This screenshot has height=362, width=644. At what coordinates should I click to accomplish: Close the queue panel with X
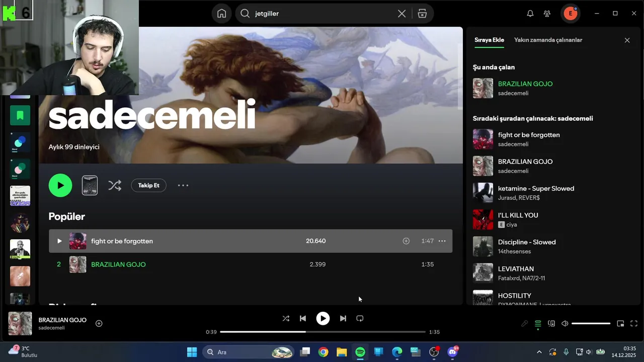click(627, 40)
